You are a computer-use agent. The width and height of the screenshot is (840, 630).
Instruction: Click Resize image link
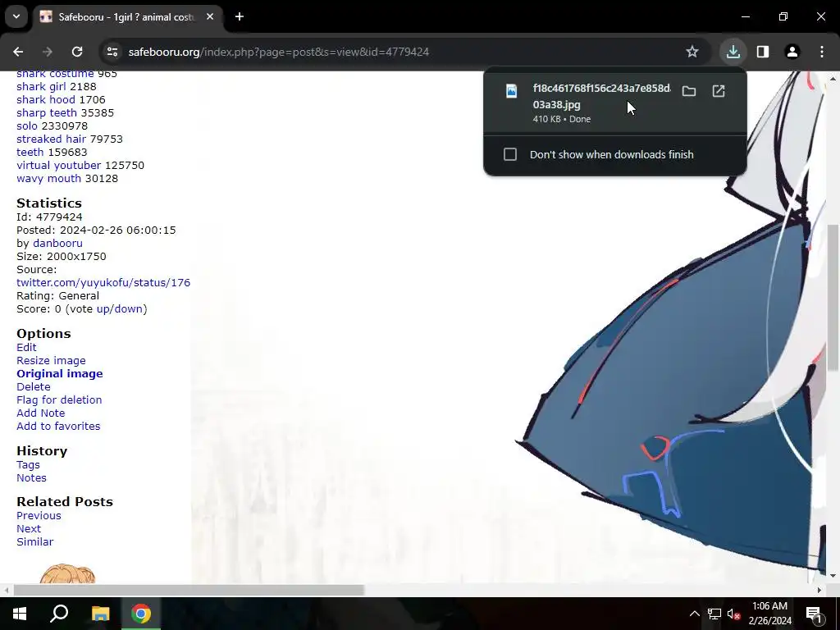click(x=51, y=361)
